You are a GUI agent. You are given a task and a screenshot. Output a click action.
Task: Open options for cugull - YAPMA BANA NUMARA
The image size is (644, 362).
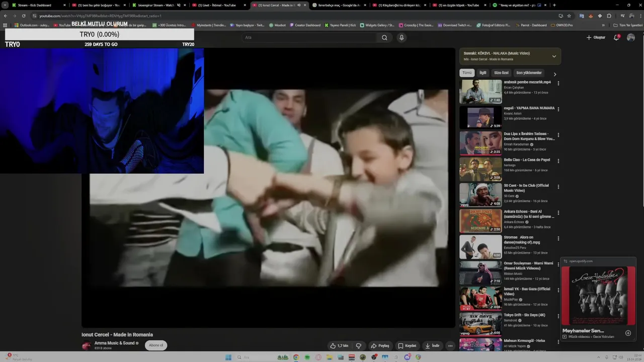point(558,109)
